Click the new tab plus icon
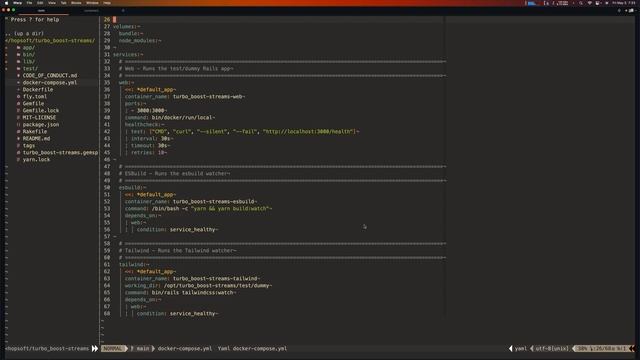This screenshot has height=360, width=640. point(123,11)
